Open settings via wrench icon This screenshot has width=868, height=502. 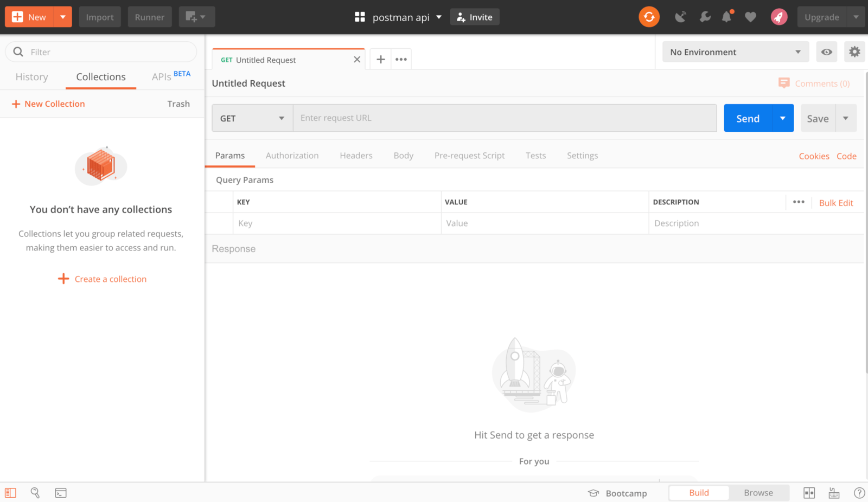(704, 17)
